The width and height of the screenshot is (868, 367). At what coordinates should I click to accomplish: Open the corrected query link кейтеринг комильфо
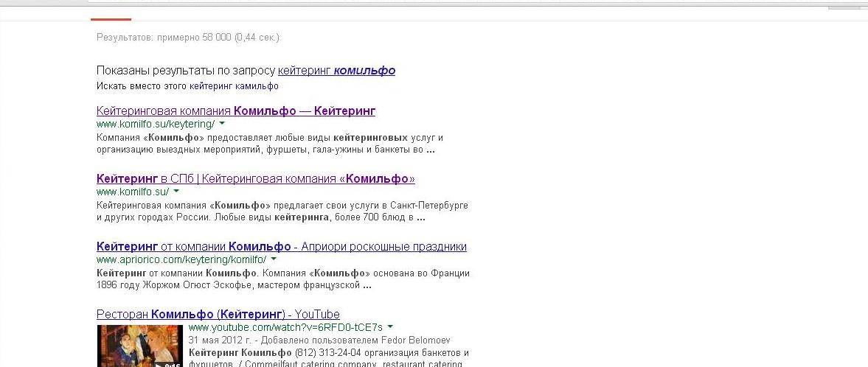click(336, 70)
